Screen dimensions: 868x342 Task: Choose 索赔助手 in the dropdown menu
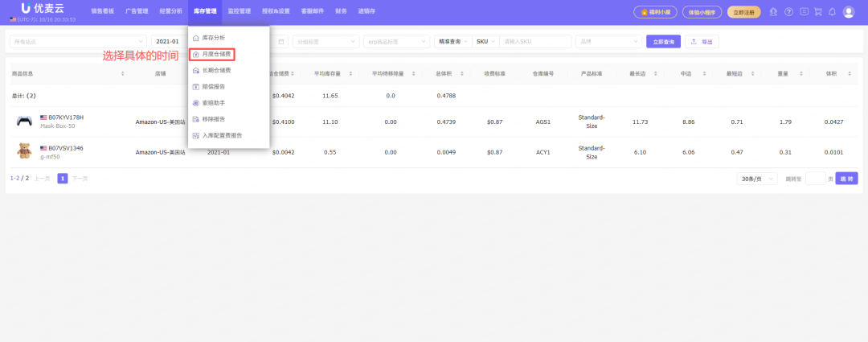214,102
